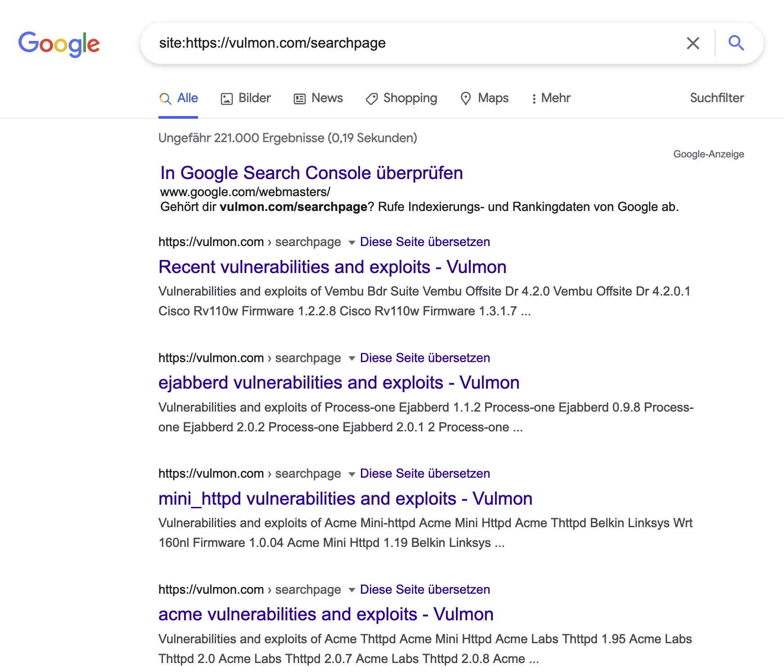
Task: Open 'ejabberd vulnerabilities and exploits' result
Action: (x=338, y=383)
